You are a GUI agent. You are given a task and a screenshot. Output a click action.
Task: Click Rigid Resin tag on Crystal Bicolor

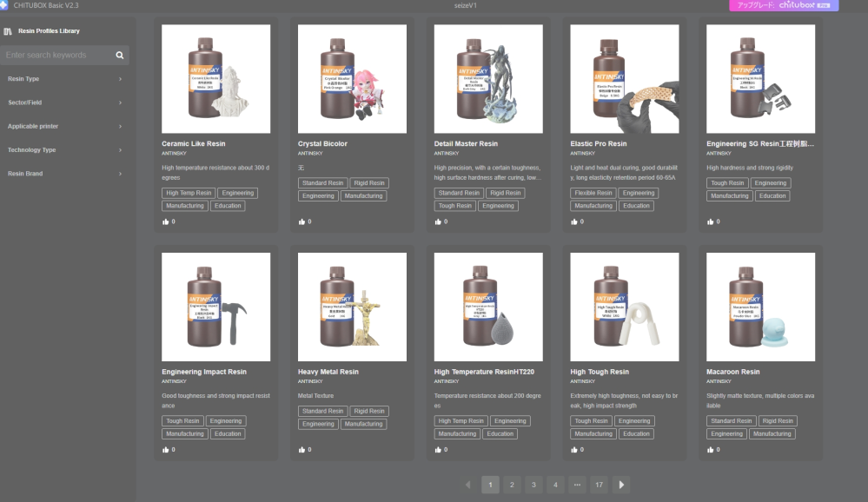pyautogui.click(x=369, y=183)
